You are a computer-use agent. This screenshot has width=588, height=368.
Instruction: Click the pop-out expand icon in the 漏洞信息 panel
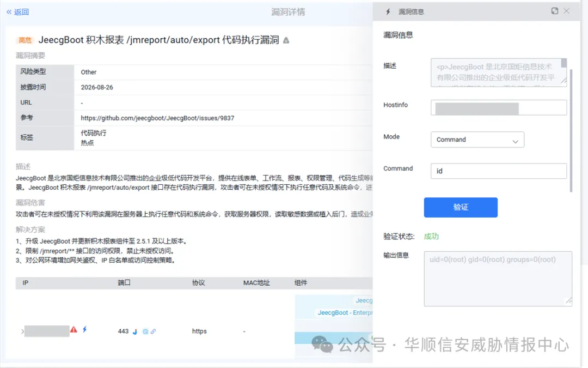pyautogui.click(x=555, y=11)
